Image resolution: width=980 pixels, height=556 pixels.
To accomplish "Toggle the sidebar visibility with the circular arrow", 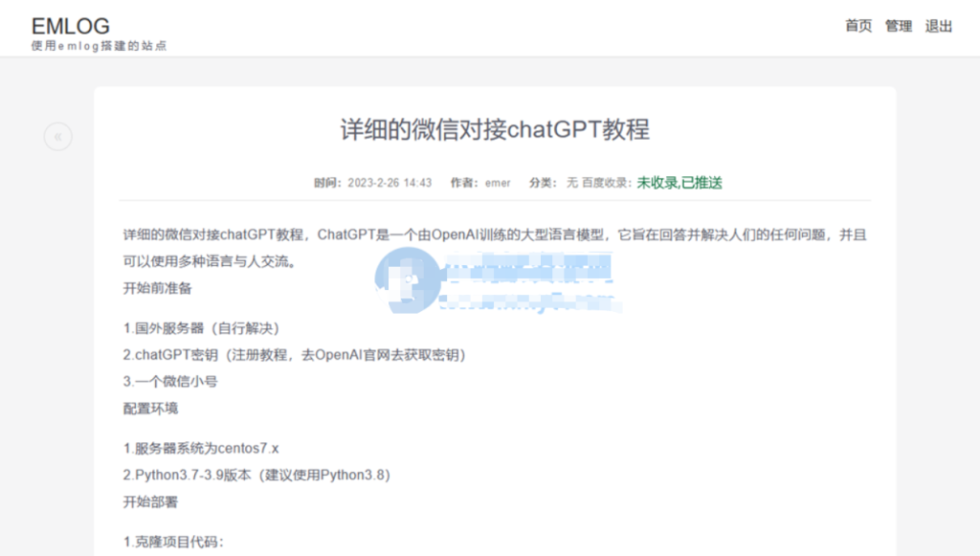I will [x=57, y=136].
